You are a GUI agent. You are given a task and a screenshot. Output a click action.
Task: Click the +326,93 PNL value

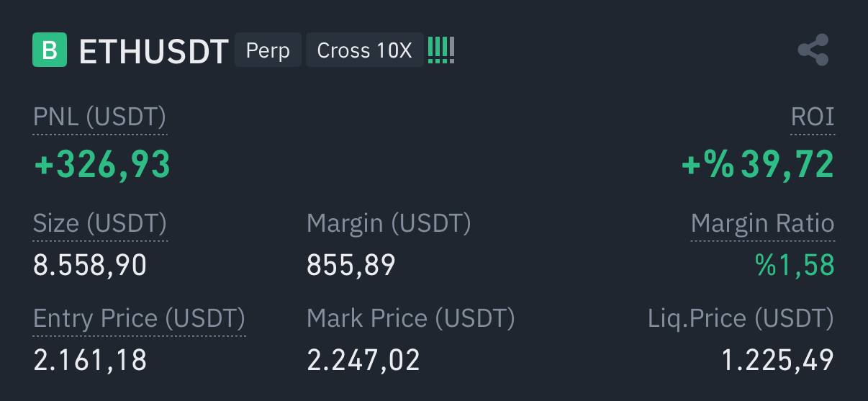pyautogui.click(x=102, y=164)
